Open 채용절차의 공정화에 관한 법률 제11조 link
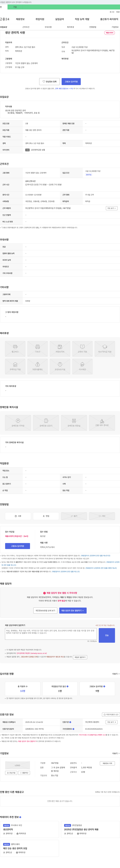This screenshot has height=868, width=120. click(66, 571)
